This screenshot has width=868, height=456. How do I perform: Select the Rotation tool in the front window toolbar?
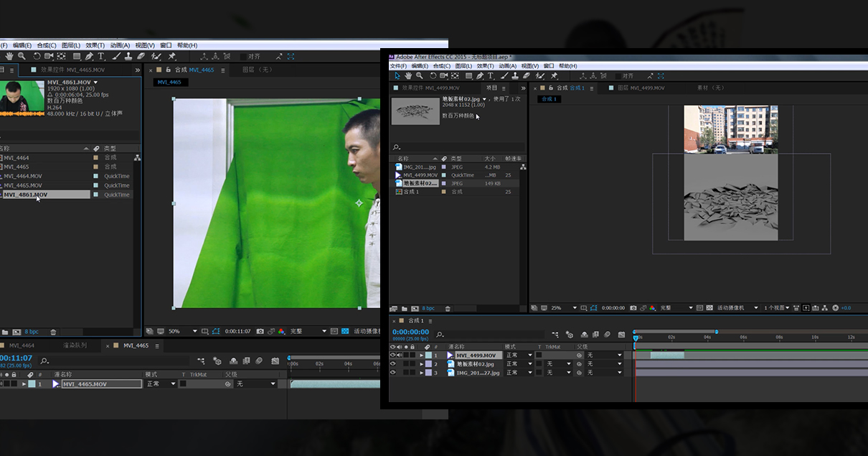pyautogui.click(x=433, y=75)
